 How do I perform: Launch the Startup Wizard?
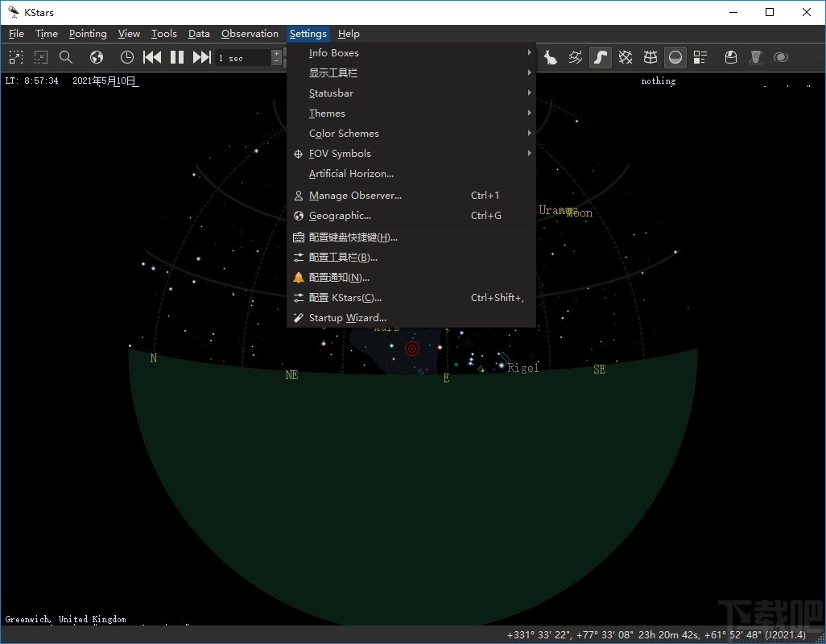[347, 318]
